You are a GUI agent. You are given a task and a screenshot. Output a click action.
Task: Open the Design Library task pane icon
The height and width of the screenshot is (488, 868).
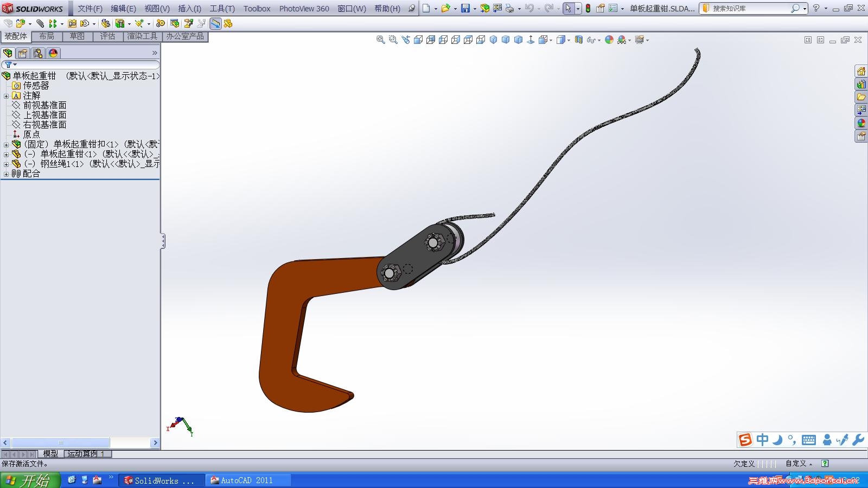(861, 84)
